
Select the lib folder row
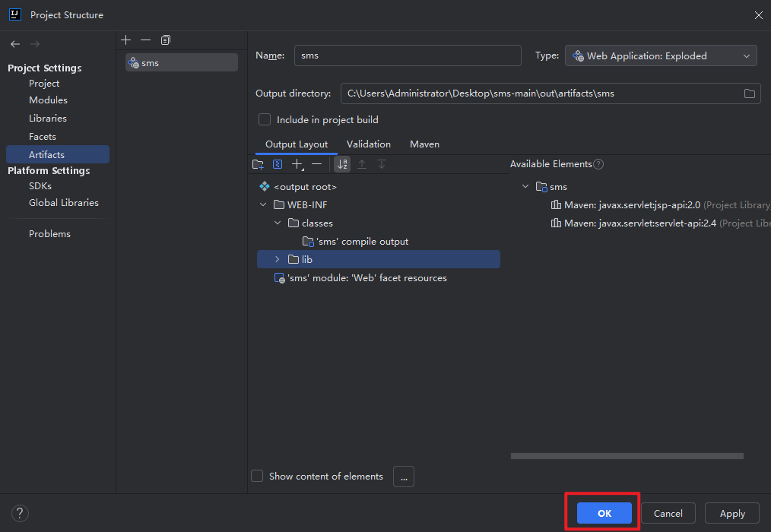pyautogui.click(x=379, y=259)
